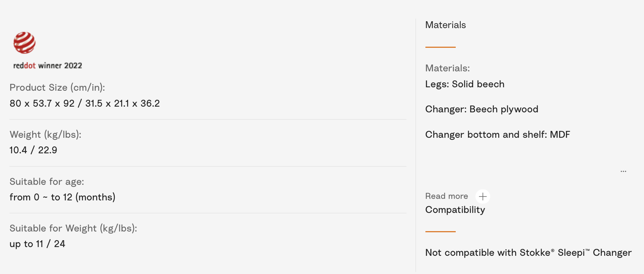Click the reddot winner 2022 caption

pos(48,66)
